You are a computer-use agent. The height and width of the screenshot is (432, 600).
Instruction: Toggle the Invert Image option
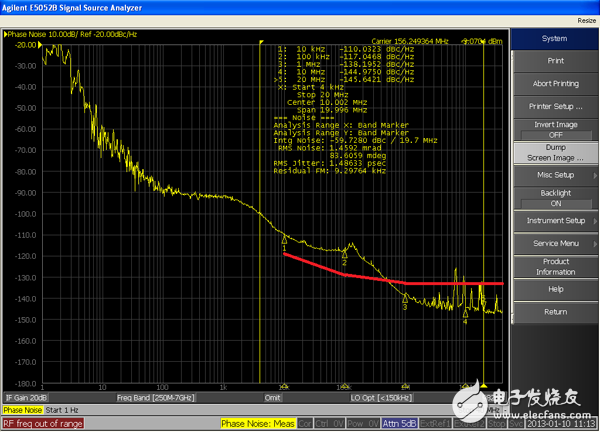pos(555,129)
